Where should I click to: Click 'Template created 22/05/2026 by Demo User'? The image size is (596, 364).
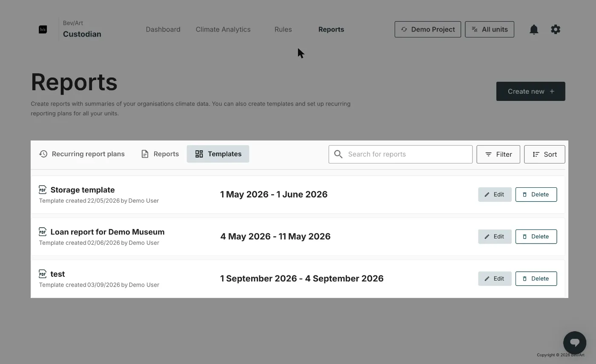[x=99, y=201]
